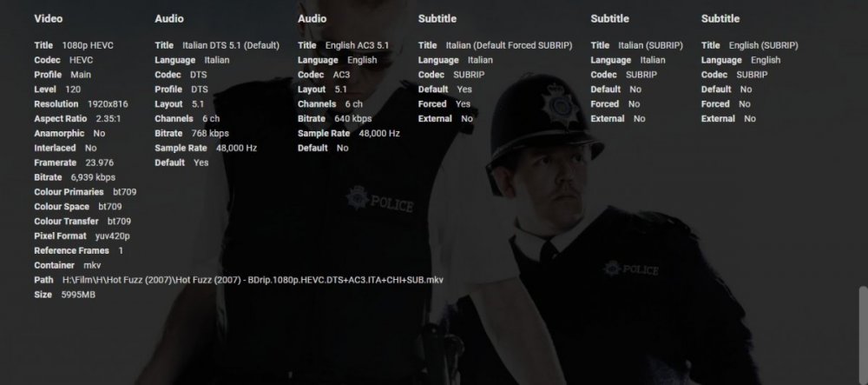The height and width of the screenshot is (385, 868).
Task: Click Language "English" under the AC3 audio track
Action: click(x=362, y=60)
